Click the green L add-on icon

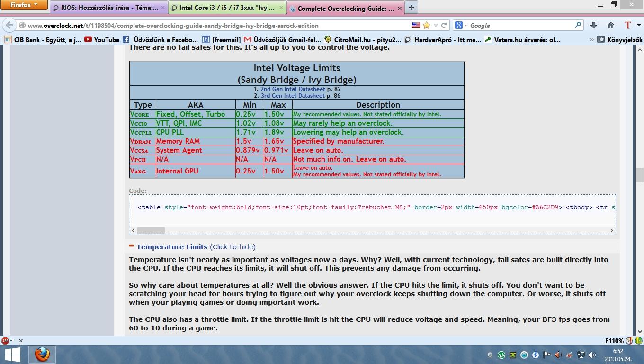(638, 340)
